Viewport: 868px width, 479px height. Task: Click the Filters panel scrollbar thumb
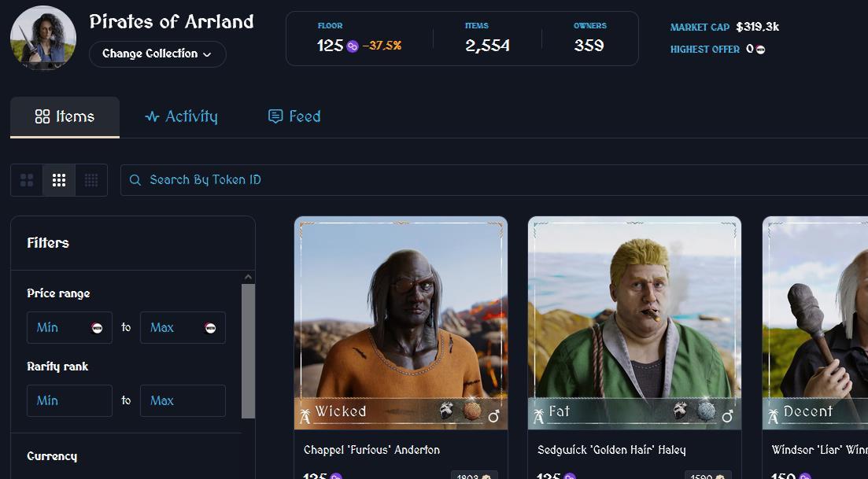[x=249, y=352]
